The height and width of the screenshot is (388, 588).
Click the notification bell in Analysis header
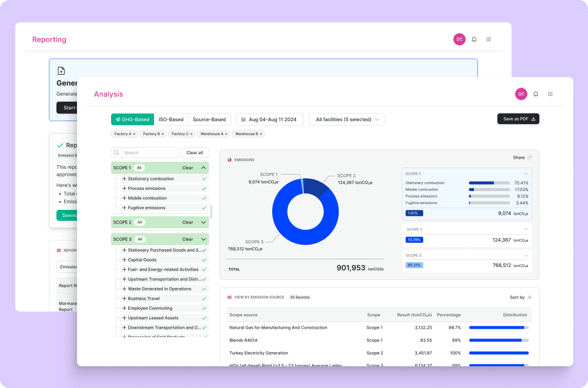click(536, 94)
